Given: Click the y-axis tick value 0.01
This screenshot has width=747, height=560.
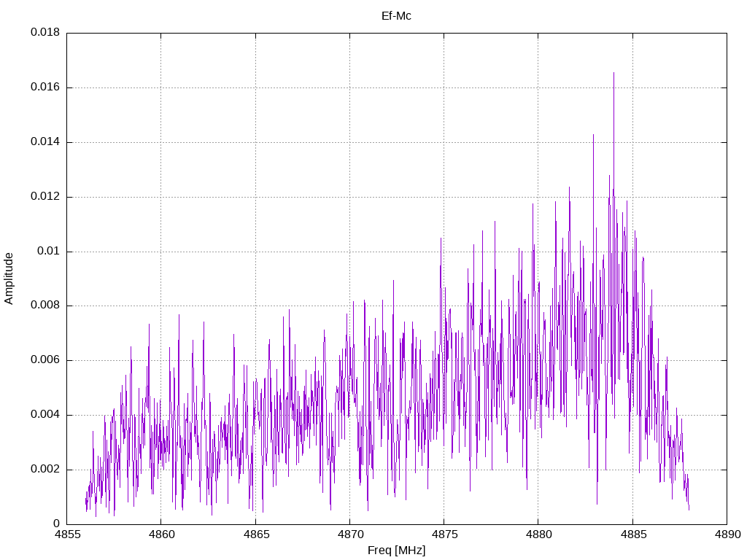Looking at the screenshot, I should coord(49,251).
